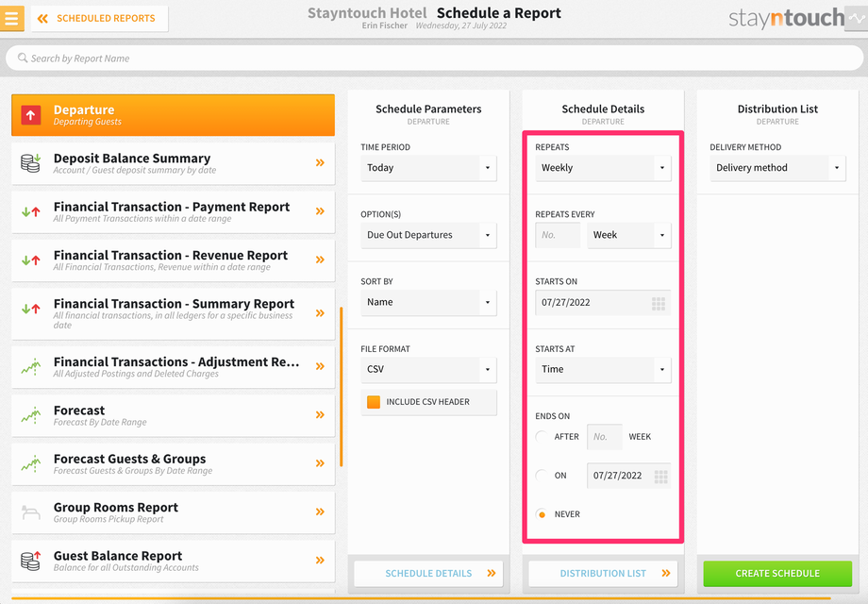Click the Ends On date field
The height and width of the screenshot is (604, 868).
[629, 476]
